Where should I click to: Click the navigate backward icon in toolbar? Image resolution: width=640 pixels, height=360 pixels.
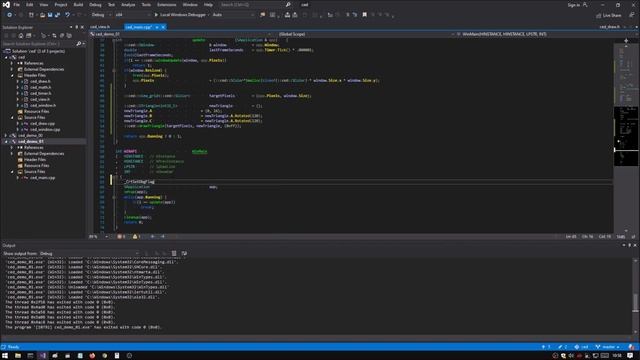[x=9, y=15]
